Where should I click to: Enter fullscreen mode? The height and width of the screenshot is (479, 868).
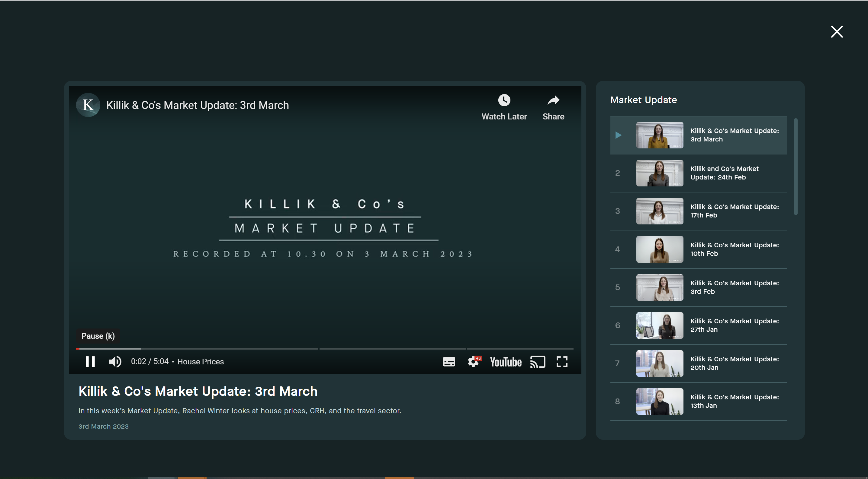point(562,362)
